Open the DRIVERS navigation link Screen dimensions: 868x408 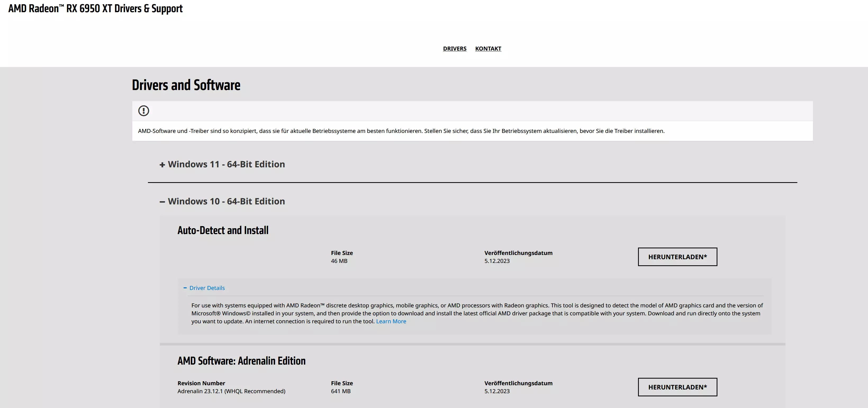455,48
